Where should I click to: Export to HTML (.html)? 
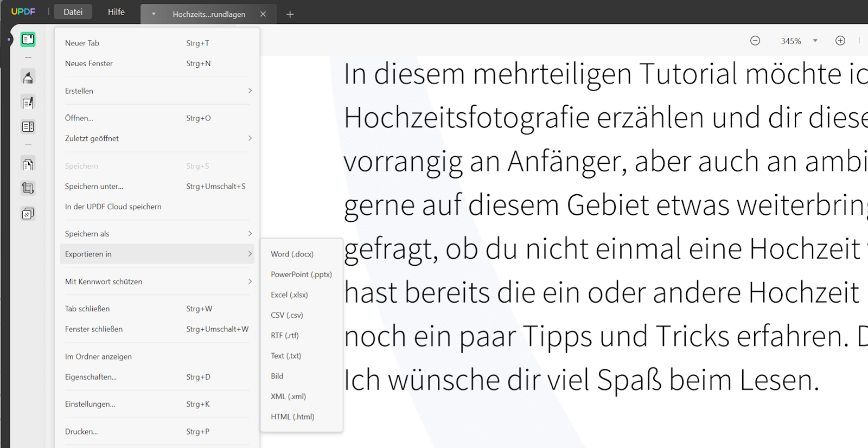click(302, 417)
